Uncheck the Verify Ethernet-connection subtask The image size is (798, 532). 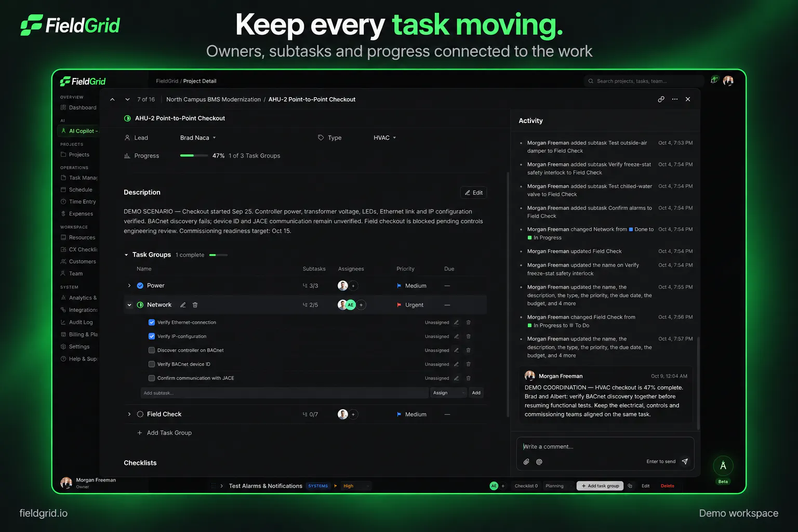coord(152,323)
